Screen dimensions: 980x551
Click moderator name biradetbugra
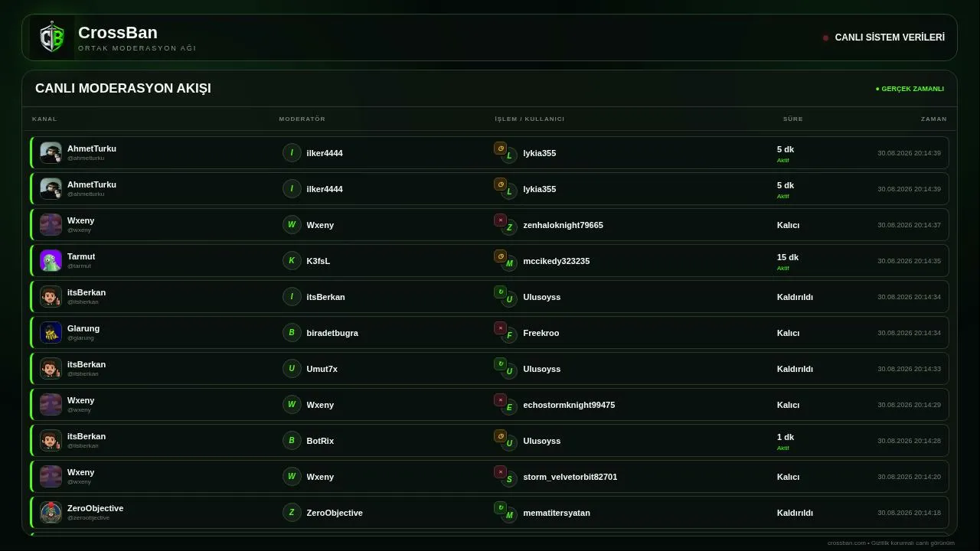point(332,333)
